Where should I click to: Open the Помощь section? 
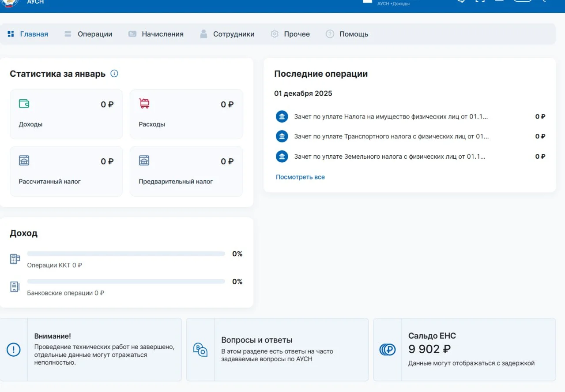point(353,34)
